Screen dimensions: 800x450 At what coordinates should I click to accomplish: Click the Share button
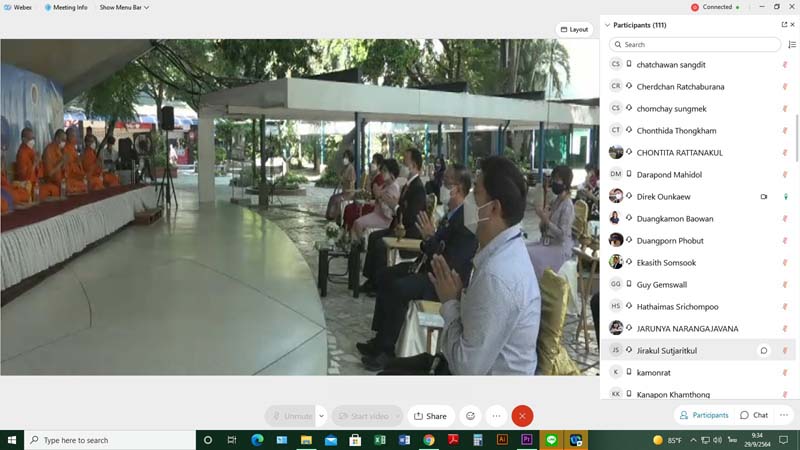431,416
